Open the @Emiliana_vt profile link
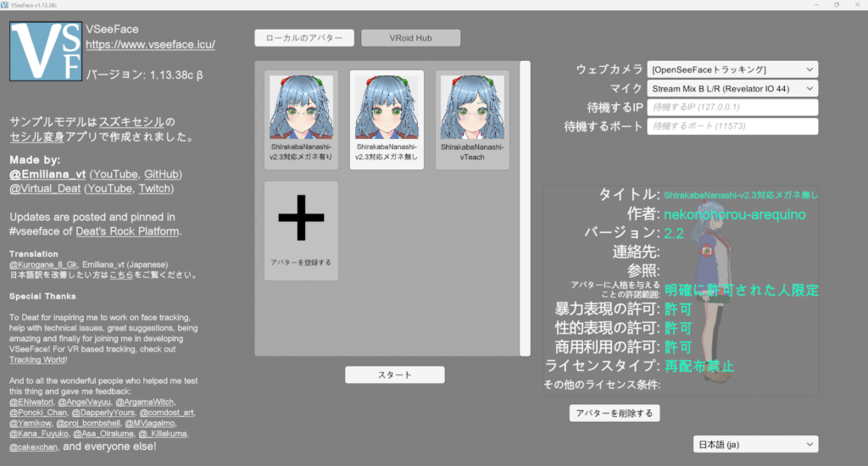868x466 pixels. coord(47,175)
